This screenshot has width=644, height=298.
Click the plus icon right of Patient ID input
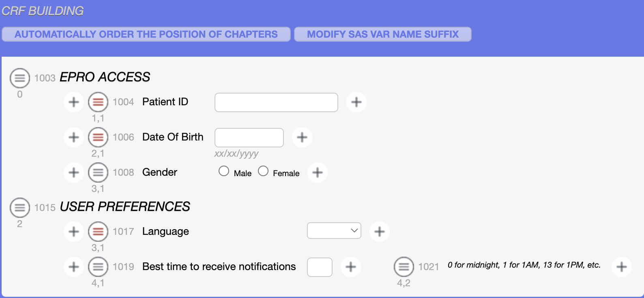click(x=356, y=102)
